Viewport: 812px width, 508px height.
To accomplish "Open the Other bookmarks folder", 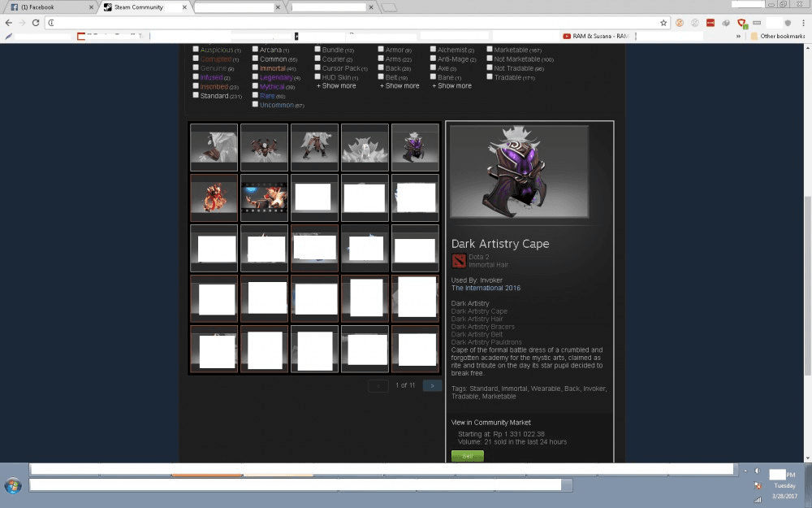I will pyautogui.click(x=778, y=37).
